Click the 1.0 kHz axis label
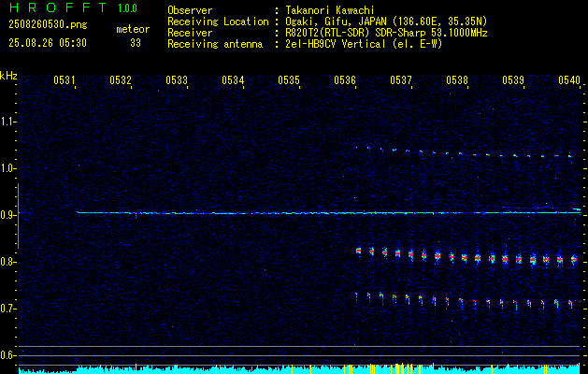The height and width of the screenshot is (374, 588). point(8,168)
